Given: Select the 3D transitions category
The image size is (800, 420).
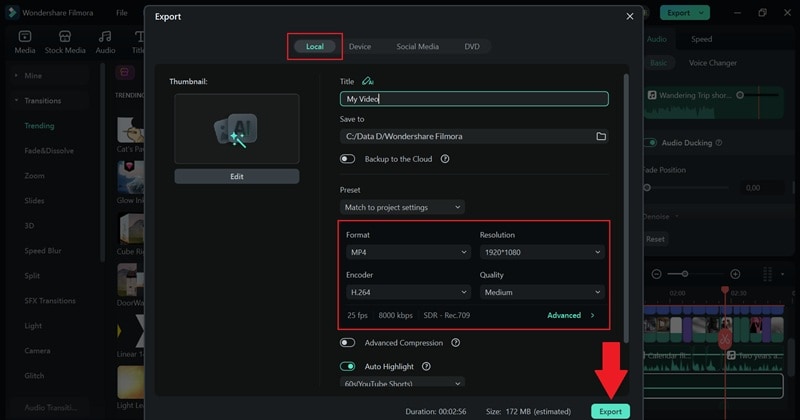Looking at the screenshot, I should [29, 226].
